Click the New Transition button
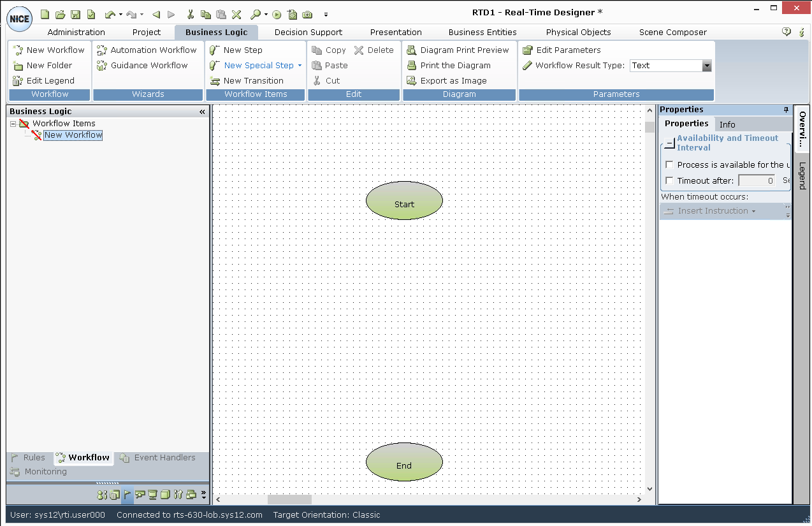Viewport: 812px width, 526px height. 253,80
